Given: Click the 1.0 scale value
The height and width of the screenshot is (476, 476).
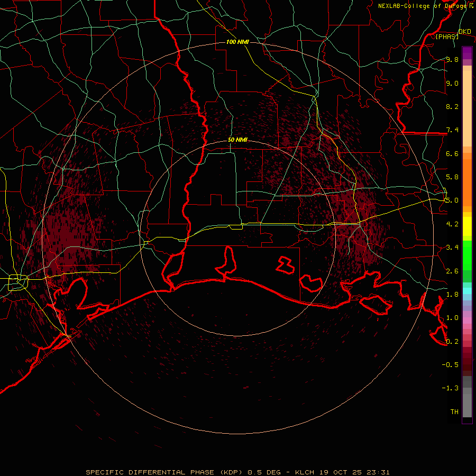Looking at the screenshot, I should [x=452, y=318].
